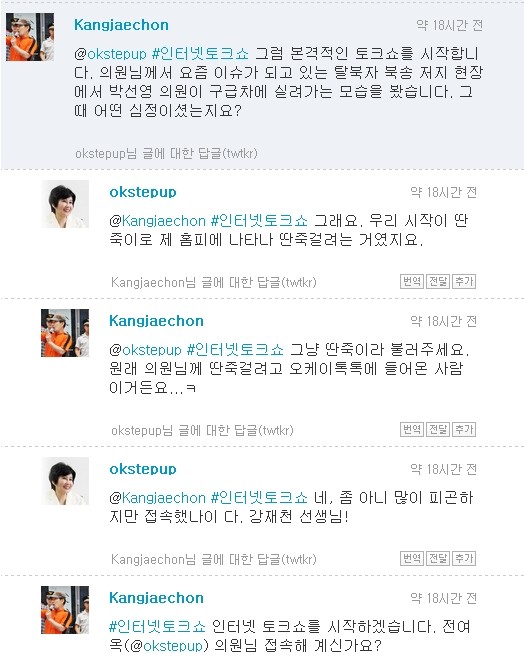Open #인터넷토크쇼 hashtag in top tweet

200,54
